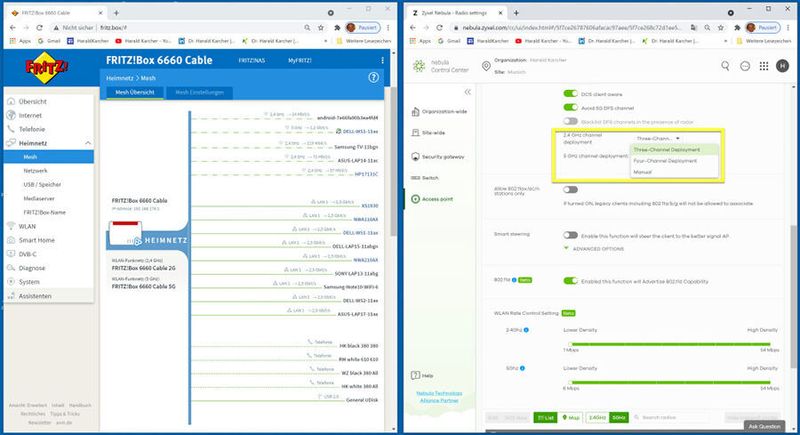Adjust the 5GHz rate control slider handle
The width and height of the screenshot is (800, 435).
point(570,382)
